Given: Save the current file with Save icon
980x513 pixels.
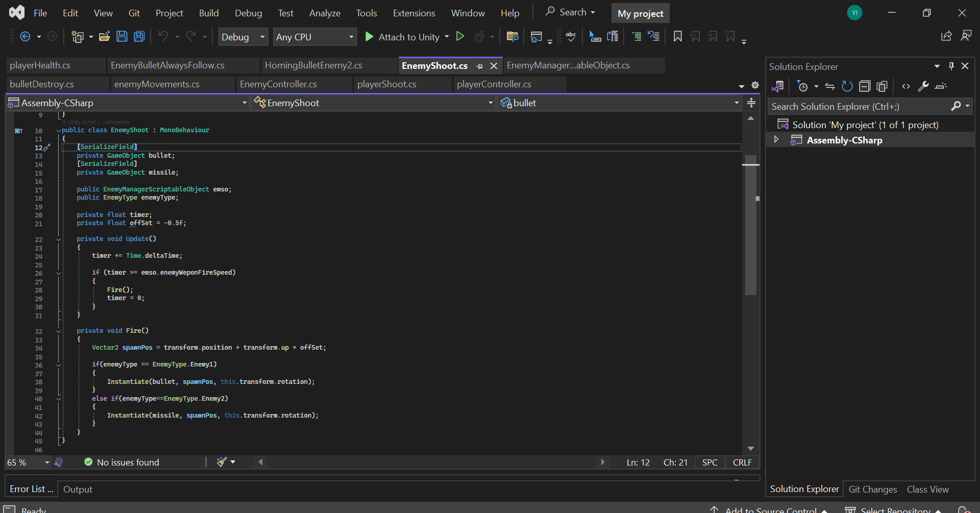Looking at the screenshot, I should (122, 37).
